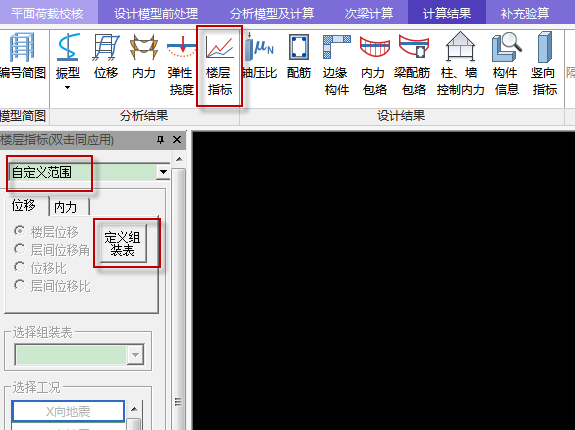Select the 层间位移比 radio button
The height and width of the screenshot is (430, 575).
(52, 286)
